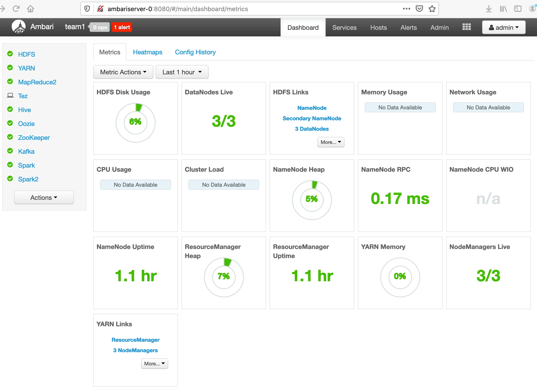The width and height of the screenshot is (537, 392).
Task: Switch to the Heatmaps tab
Action: click(x=147, y=52)
